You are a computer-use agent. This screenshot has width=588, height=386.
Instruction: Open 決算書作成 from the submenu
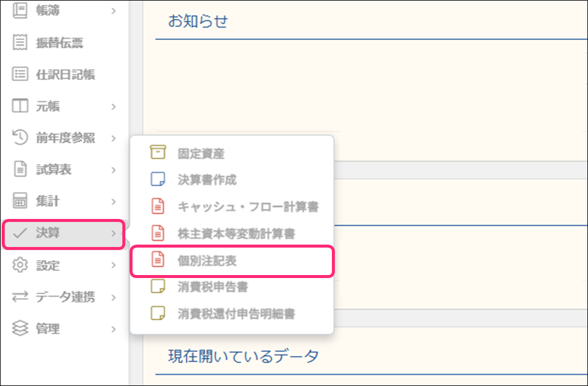coord(207,180)
